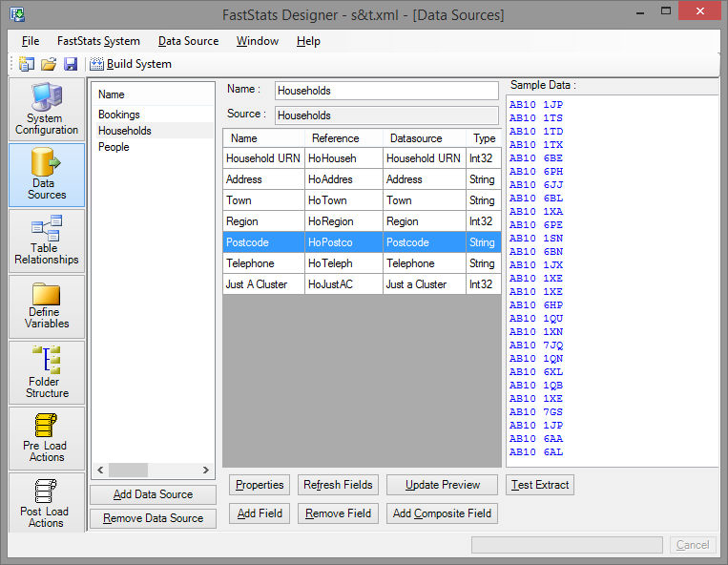Click the Save floppy disk icon
The height and width of the screenshot is (565, 728).
tap(70, 64)
